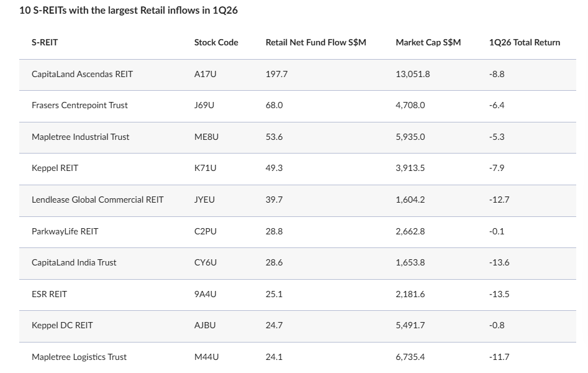Screen dimensions: 588x373
Task: Click the table title about Retail inflows
Action: [129, 11]
